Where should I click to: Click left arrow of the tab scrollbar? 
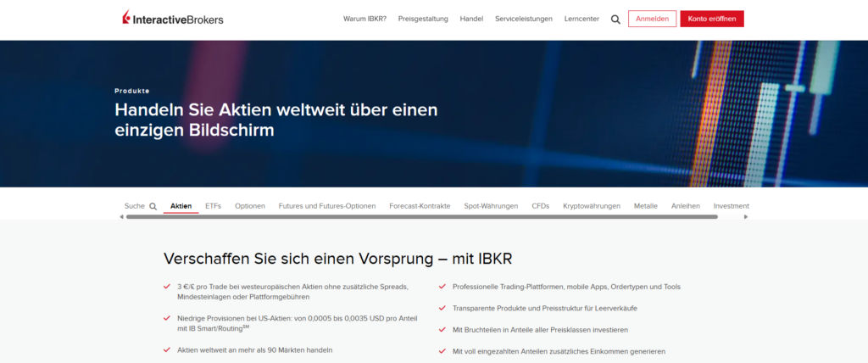122,216
